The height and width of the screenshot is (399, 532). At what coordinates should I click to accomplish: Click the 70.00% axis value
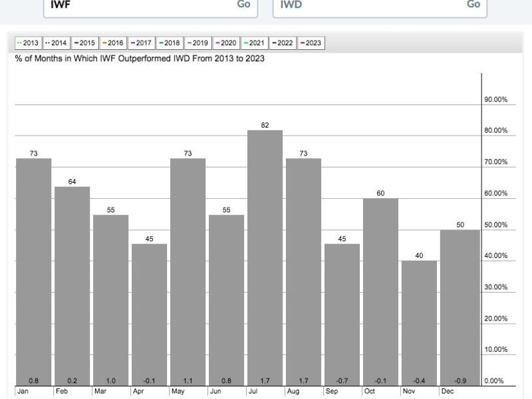point(495,162)
